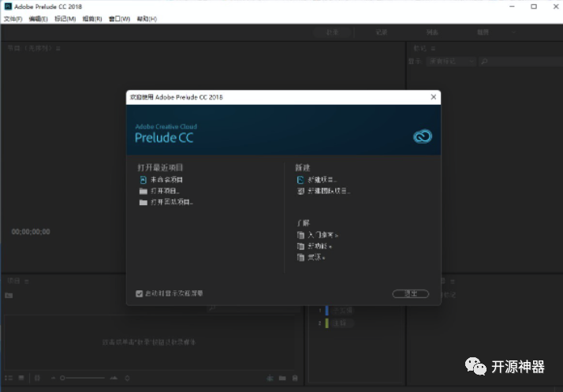Open the 帮助(H) menu
Screen dimensions: 563x392
pyautogui.click(x=147, y=19)
